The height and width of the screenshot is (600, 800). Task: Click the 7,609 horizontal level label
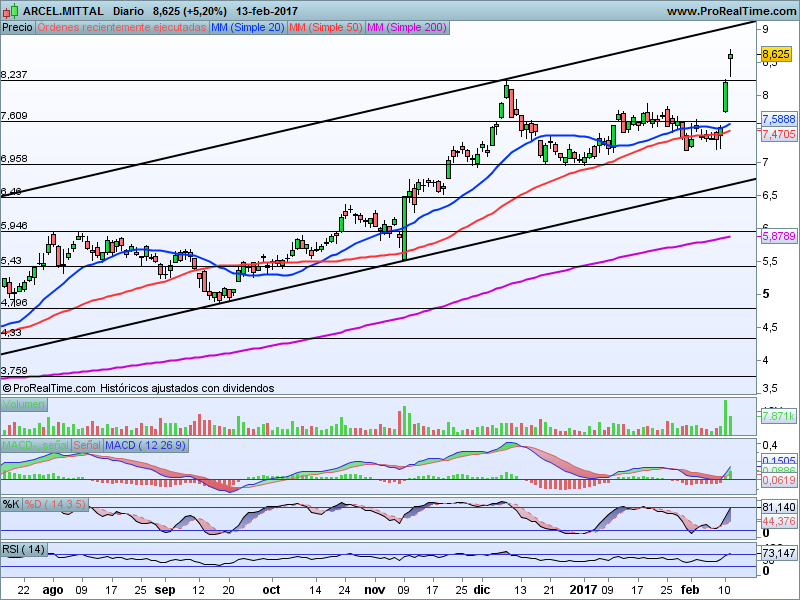point(14,116)
